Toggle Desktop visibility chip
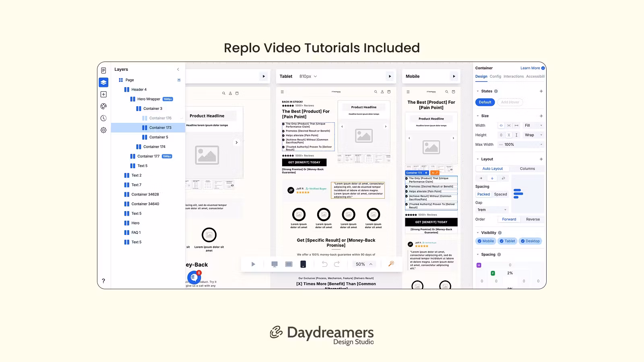Viewport: 644px width, 362px height. tap(530, 241)
